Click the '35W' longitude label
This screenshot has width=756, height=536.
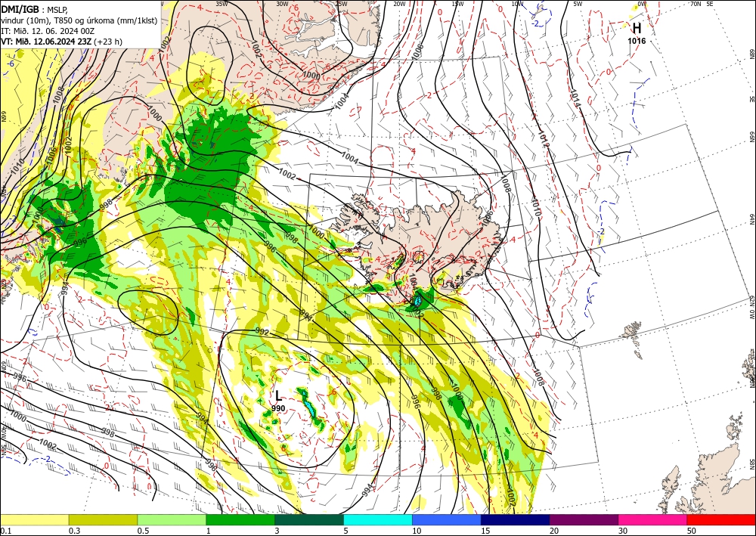click(x=222, y=4)
